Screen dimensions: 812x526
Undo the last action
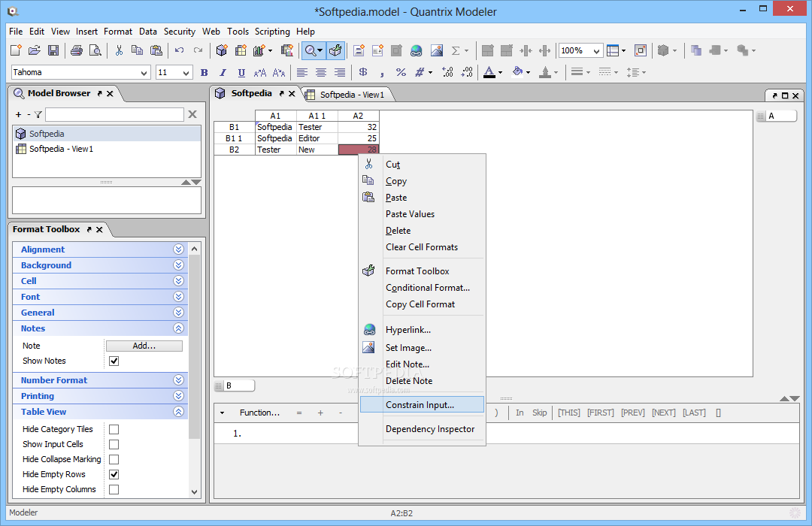[x=179, y=50]
